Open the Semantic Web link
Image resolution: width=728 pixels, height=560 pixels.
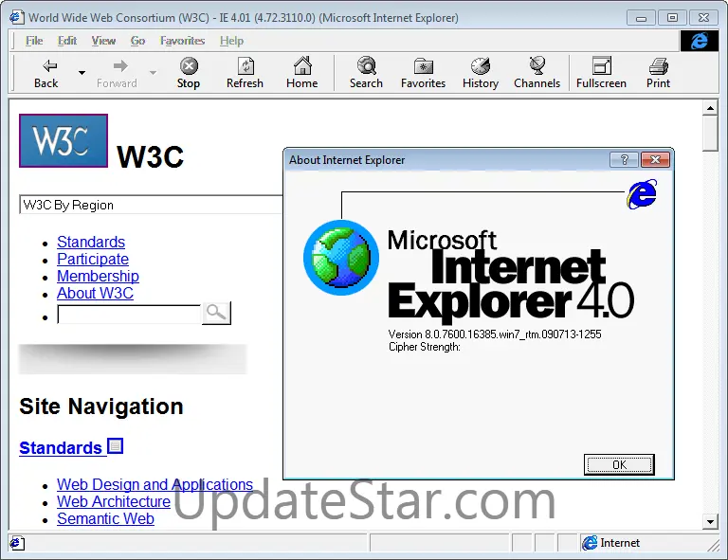tap(106, 518)
